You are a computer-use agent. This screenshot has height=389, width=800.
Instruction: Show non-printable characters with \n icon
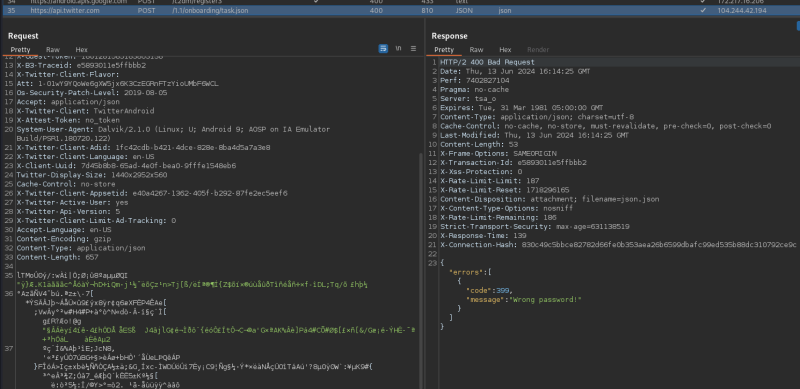click(x=398, y=48)
